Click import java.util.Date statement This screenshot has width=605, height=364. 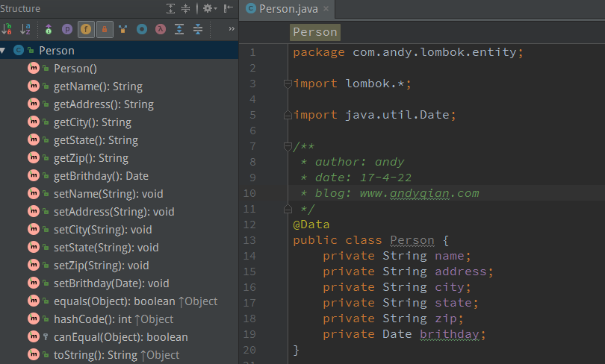click(x=374, y=115)
